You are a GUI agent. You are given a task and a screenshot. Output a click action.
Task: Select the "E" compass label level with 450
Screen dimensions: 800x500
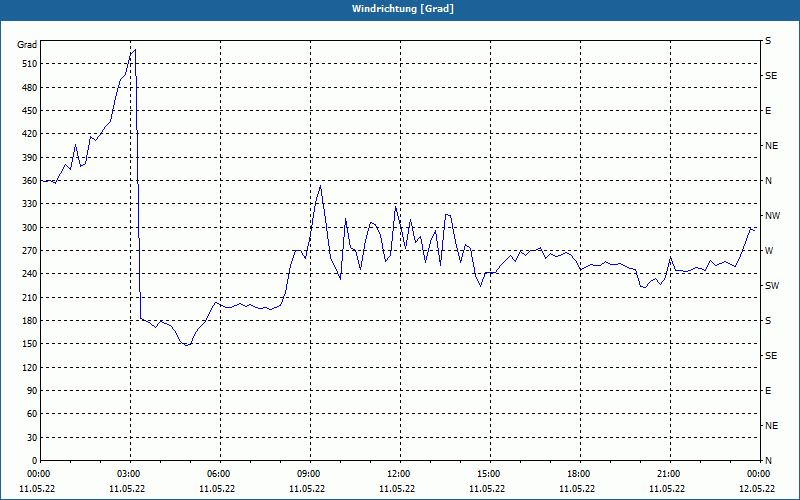[x=768, y=111]
